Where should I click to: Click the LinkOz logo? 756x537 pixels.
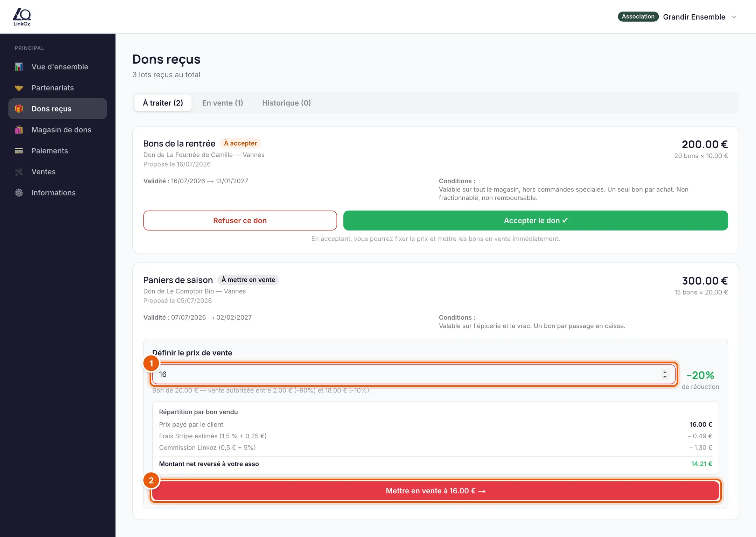[22, 17]
